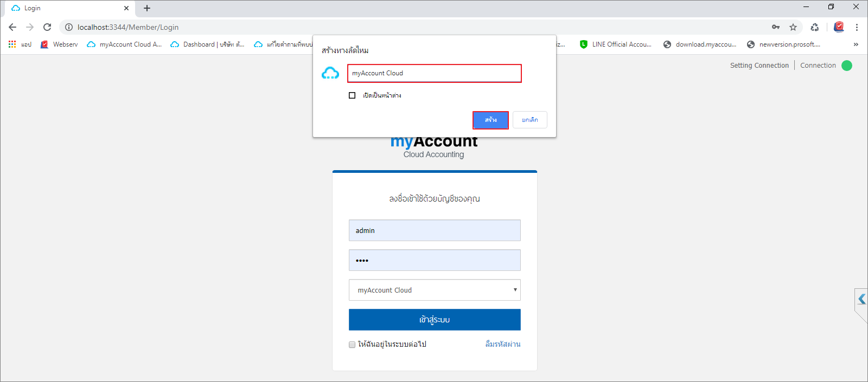Click the password field
868x382 pixels.
pos(435,260)
